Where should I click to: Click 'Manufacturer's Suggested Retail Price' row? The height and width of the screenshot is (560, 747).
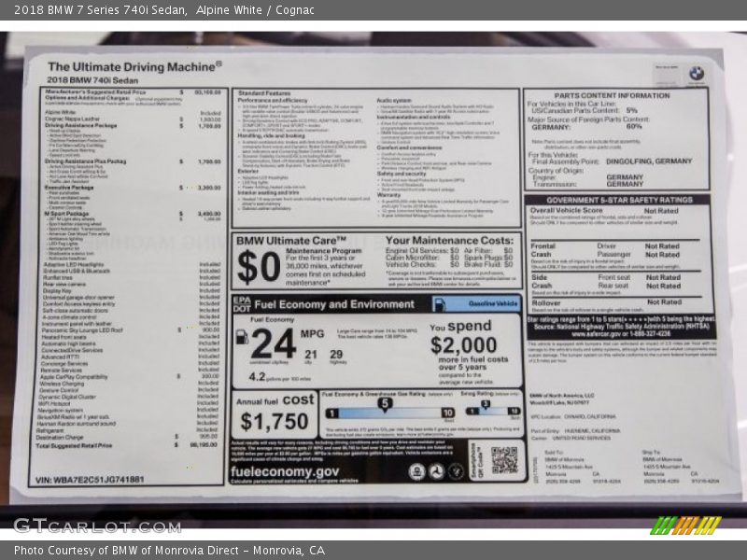133,91
